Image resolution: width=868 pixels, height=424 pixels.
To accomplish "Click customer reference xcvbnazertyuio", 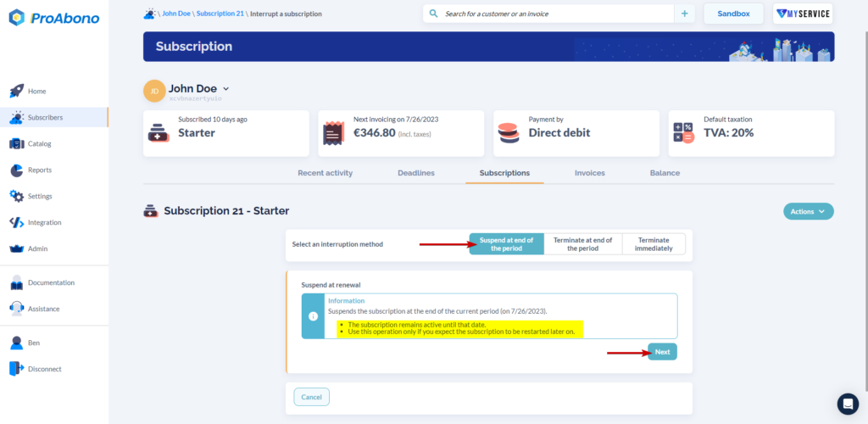I will pos(196,98).
